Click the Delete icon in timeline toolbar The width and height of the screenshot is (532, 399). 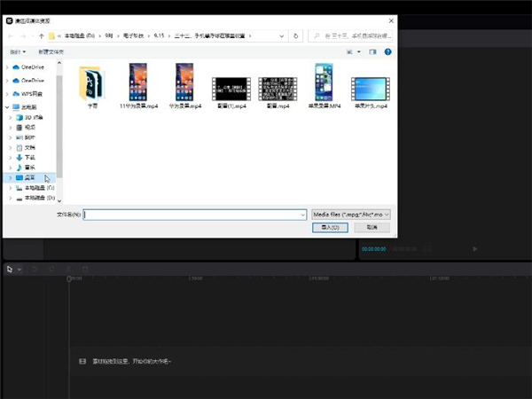(x=85, y=270)
